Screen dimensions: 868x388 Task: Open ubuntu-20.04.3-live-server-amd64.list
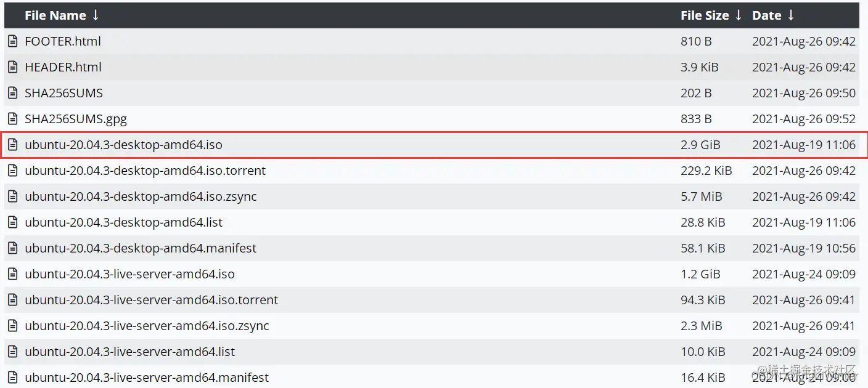point(130,352)
